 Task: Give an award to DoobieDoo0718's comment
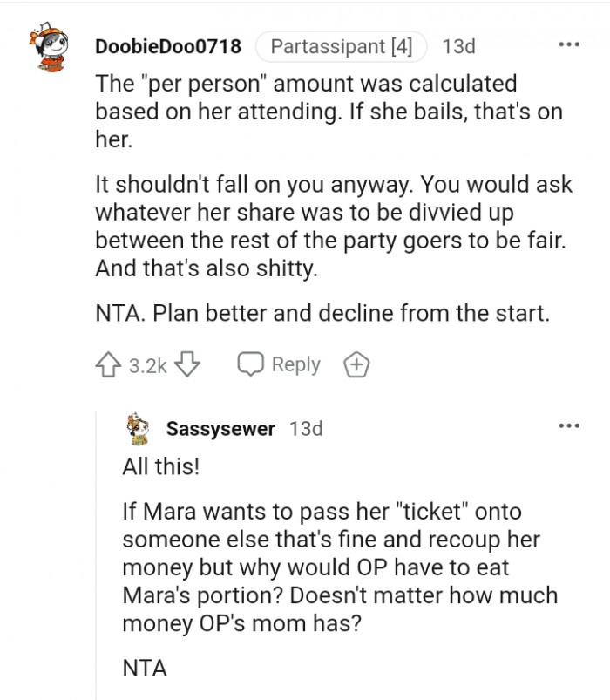[x=357, y=365]
